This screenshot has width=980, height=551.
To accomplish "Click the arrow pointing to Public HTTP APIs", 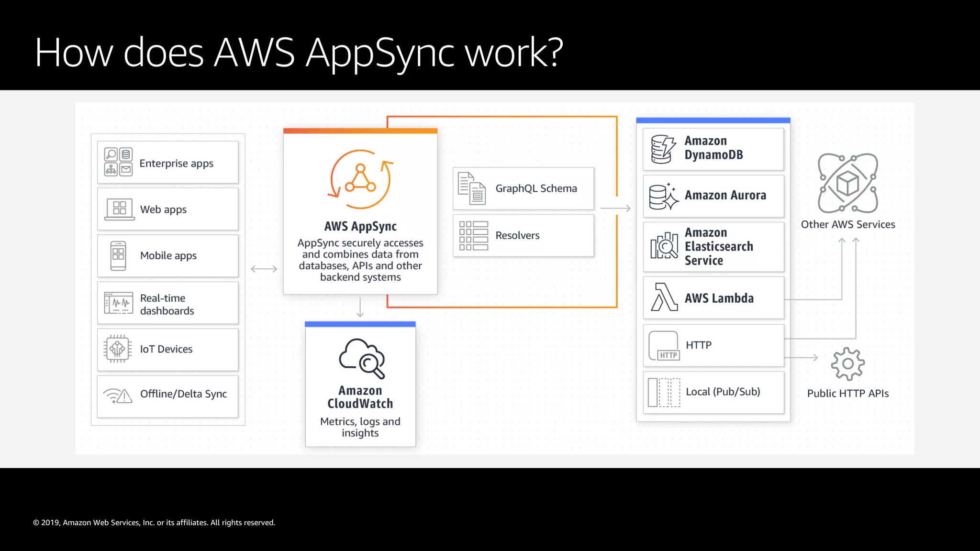I will coord(802,357).
